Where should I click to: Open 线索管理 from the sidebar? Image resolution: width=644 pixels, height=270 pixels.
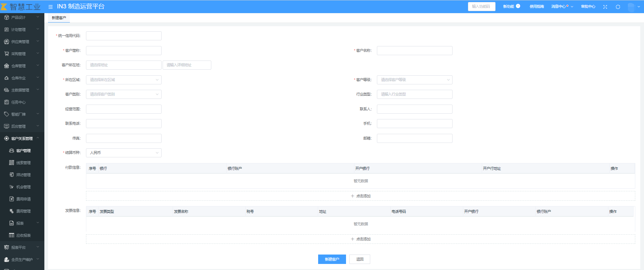(x=23, y=163)
